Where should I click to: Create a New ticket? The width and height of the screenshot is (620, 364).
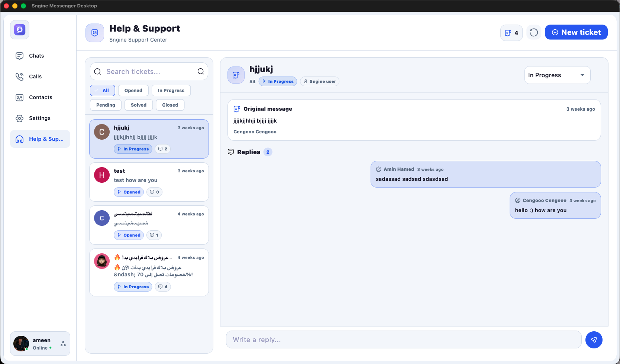(576, 32)
